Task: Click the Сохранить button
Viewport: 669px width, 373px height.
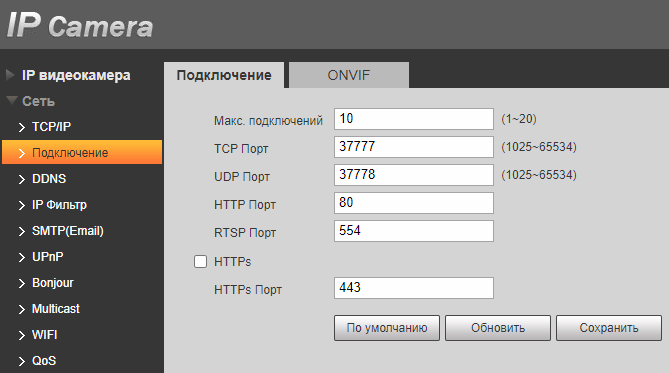Action: click(609, 328)
